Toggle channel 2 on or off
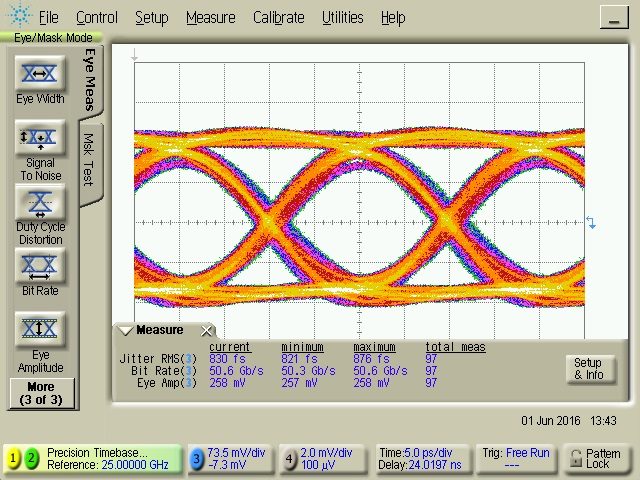 coord(32,459)
